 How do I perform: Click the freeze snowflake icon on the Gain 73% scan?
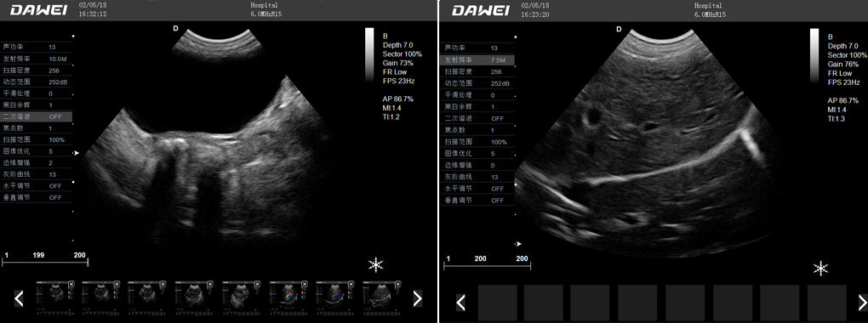point(376,265)
